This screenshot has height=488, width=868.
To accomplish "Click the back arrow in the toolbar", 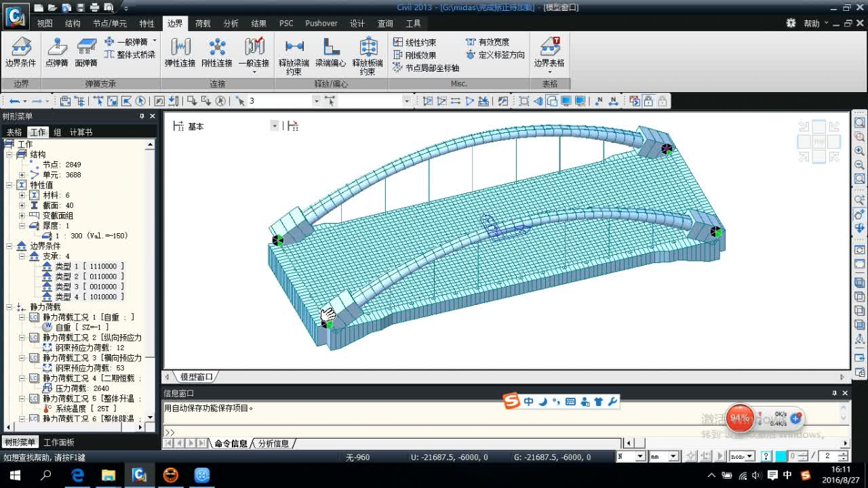I will 14,101.
